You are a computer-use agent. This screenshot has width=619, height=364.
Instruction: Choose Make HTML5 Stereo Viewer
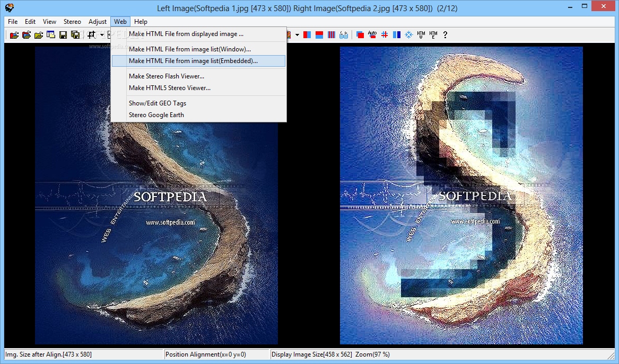pos(198,88)
